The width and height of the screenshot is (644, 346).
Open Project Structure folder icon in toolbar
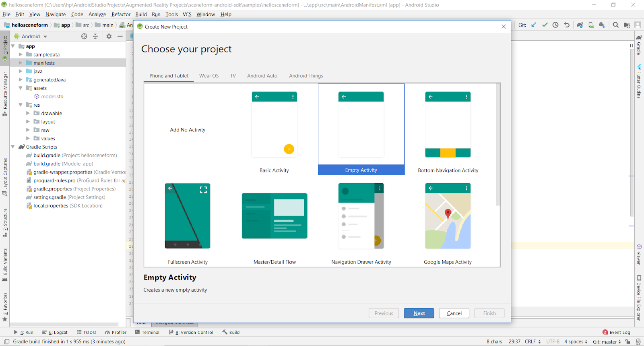[x=627, y=25]
